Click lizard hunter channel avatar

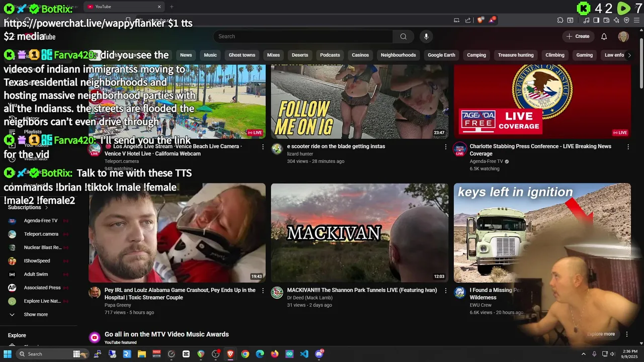click(x=277, y=148)
